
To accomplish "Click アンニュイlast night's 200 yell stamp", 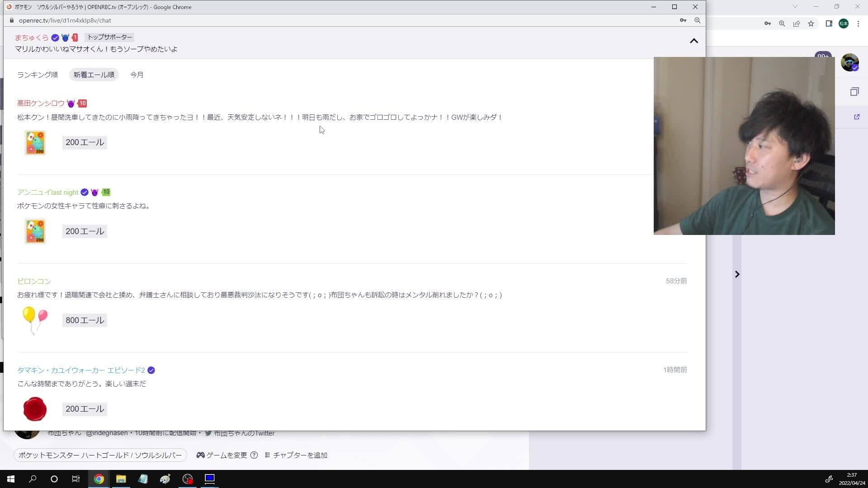I will click(x=35, y=231).
